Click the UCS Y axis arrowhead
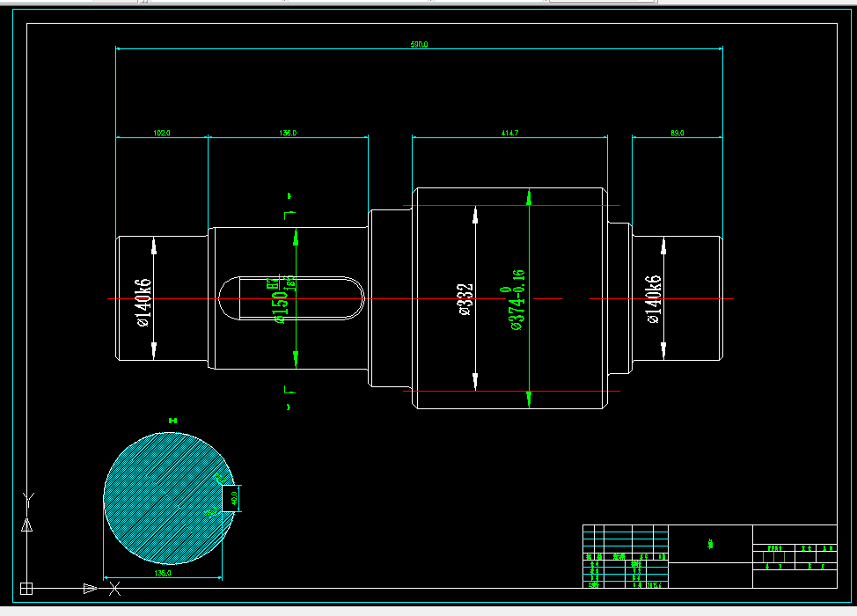857x616 pixels. click(26, 525)
